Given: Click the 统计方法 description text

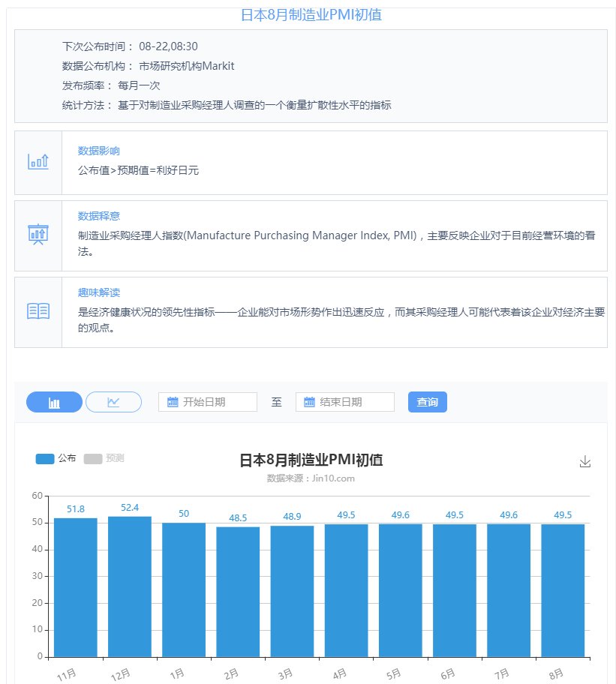Looking at the screenshot, I should (x=254, y=105).
